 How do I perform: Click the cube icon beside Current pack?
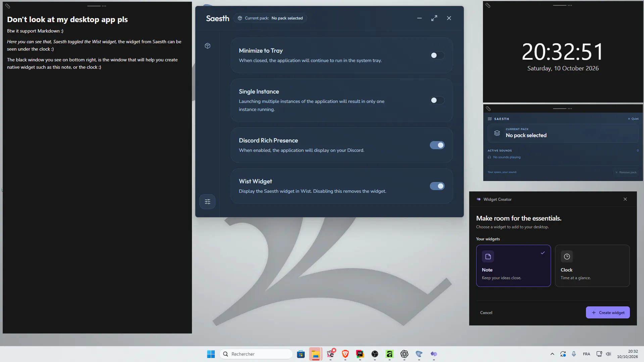tap(240, 18)
